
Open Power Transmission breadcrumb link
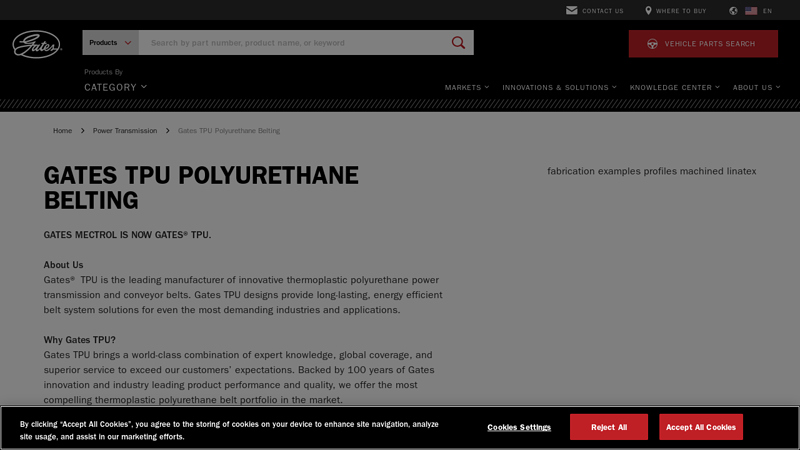click(125, 131)
